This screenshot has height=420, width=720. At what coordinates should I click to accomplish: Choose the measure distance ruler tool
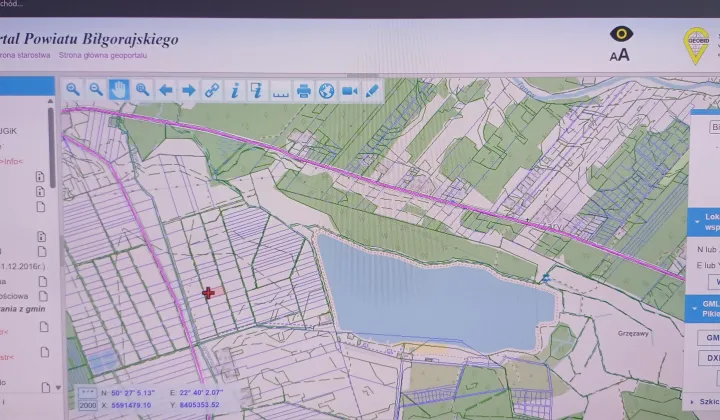coord(281,91)
